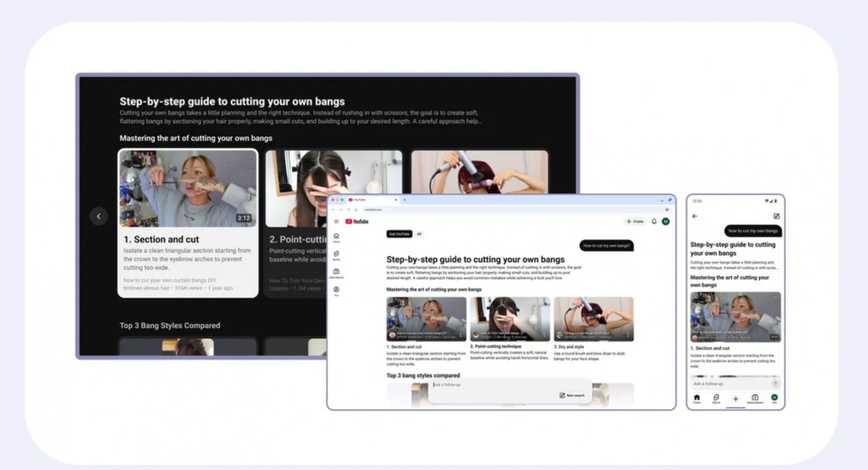Close the YouTube browser tab
The height and width of the screenshot is (470, 868).
[x=396, y=200]
